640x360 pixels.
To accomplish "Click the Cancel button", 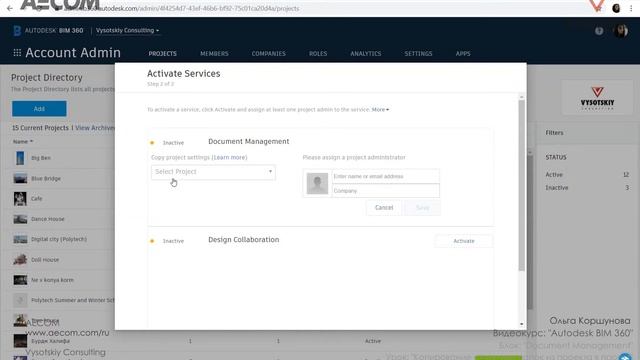I will (384, 208).
